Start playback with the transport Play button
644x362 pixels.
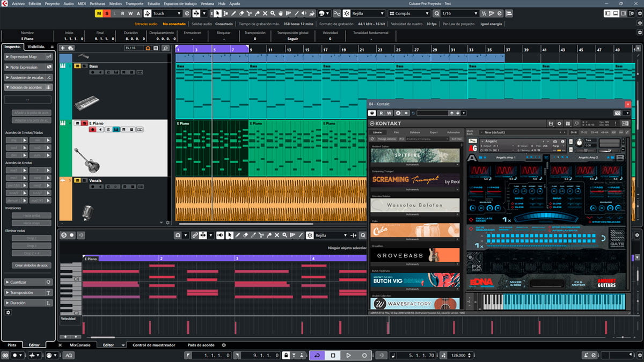(348, 355)
